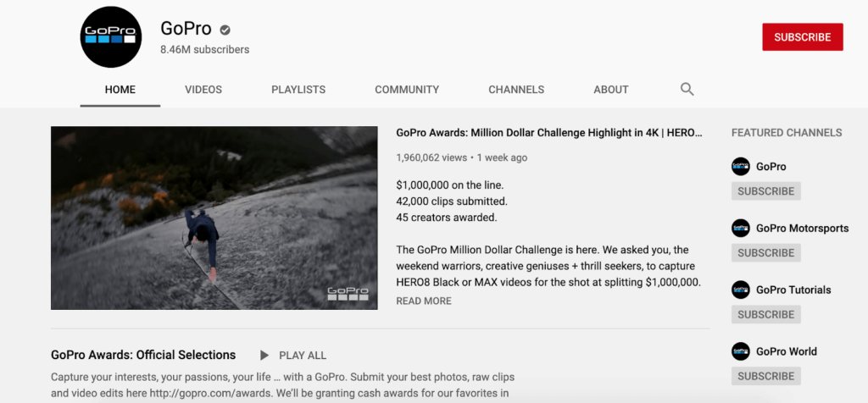
Task: Open the channel search magnifier icon
Action: (x=687, y=89)
